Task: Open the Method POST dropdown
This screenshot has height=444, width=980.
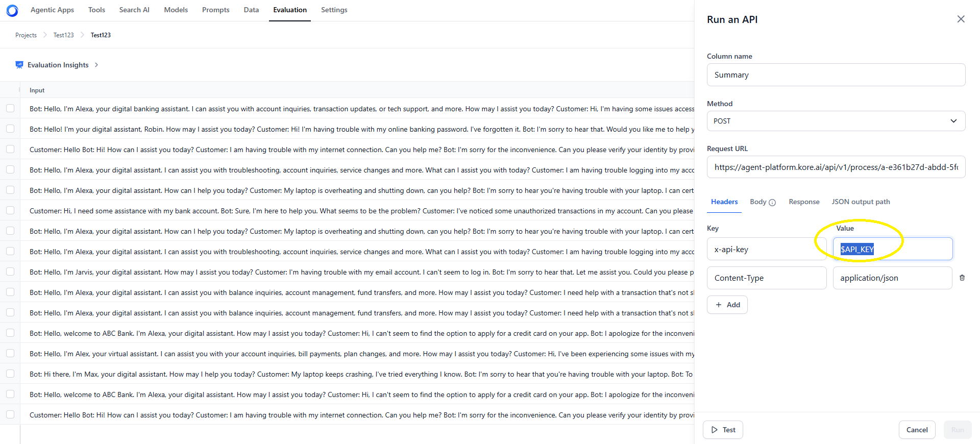Action: (836, 121)
